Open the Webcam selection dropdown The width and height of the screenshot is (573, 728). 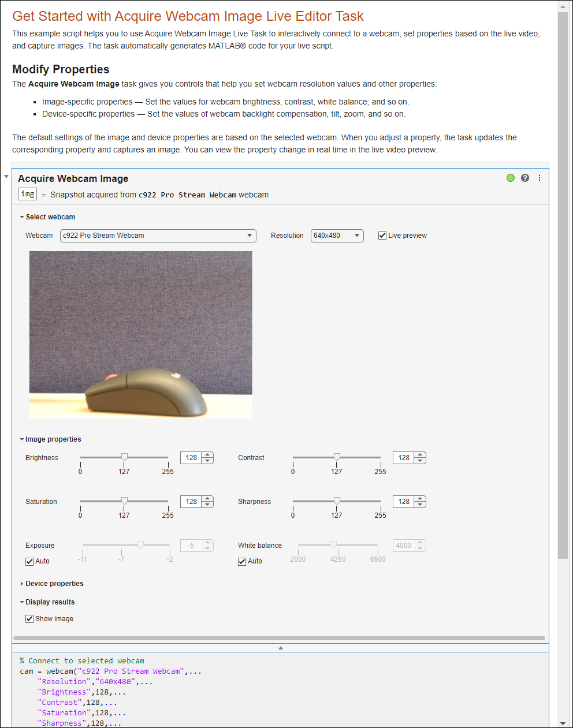[249, 236]
